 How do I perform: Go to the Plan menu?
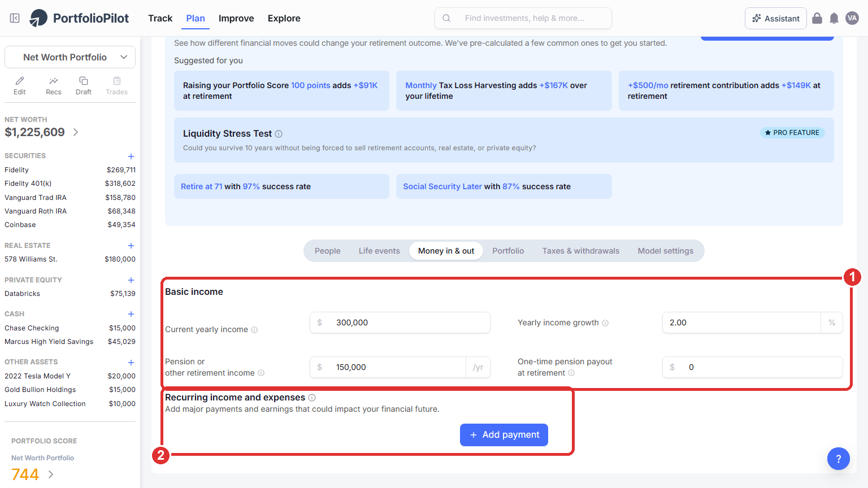point(196,18)
